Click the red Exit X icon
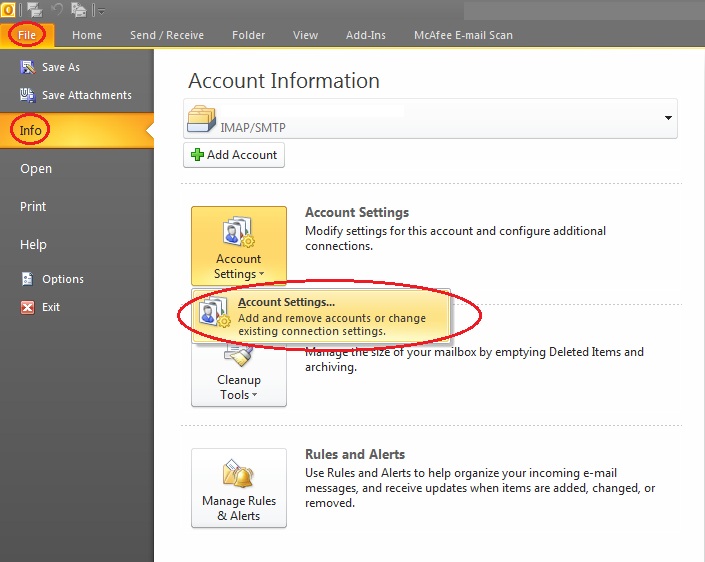The width and height of the screenshot is (705, 562). tap(27, 308)
